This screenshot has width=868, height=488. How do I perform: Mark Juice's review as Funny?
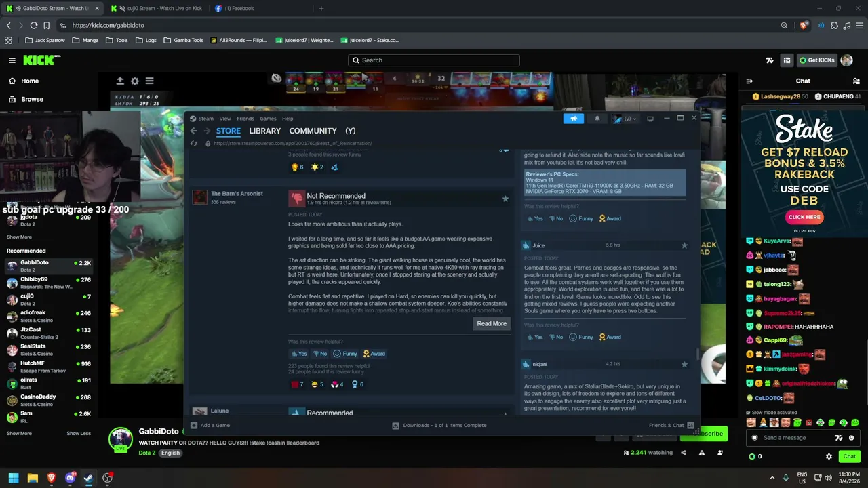point(580,337)
